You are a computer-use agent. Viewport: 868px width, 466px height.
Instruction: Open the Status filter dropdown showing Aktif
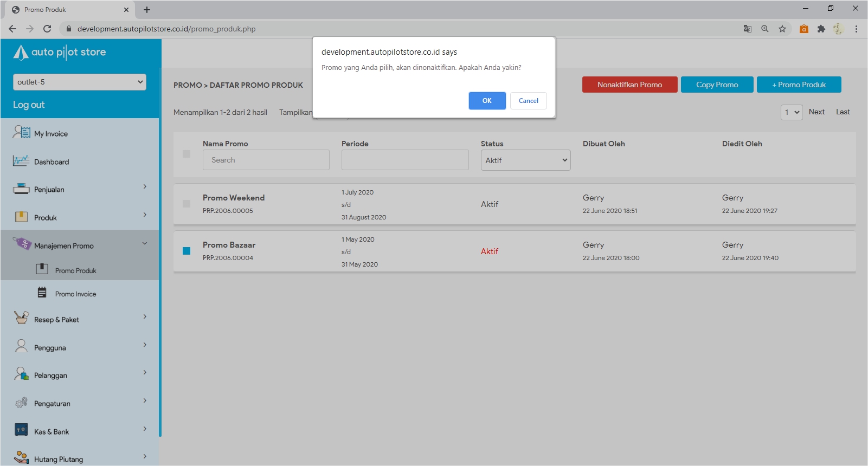[x=525, y=160]
